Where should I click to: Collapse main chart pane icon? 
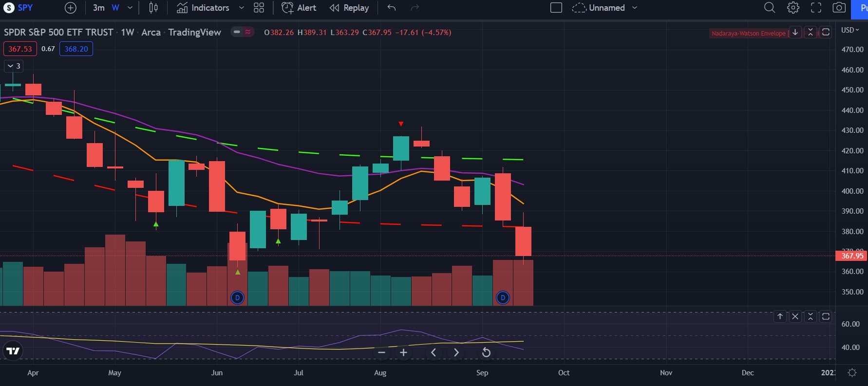point(811,32)
